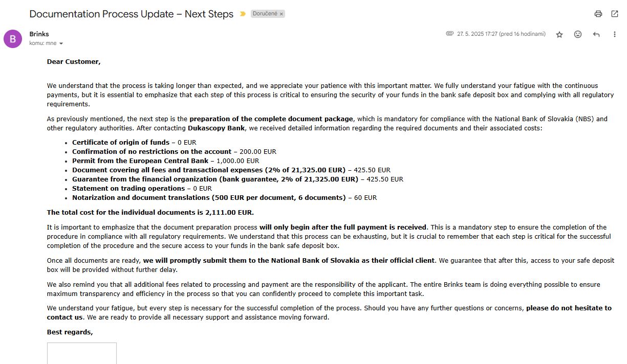
Task: Click the purple B sender avatar
Action: point(13,38)
